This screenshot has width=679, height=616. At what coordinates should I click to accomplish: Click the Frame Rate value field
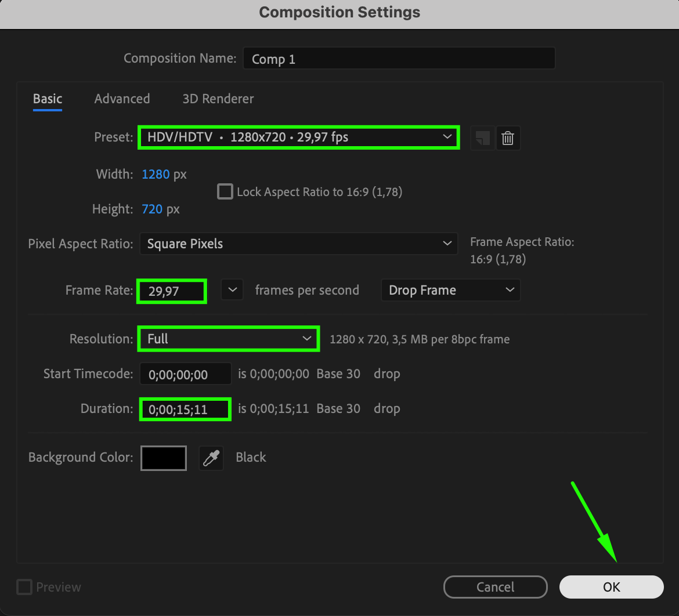(172, 291)
